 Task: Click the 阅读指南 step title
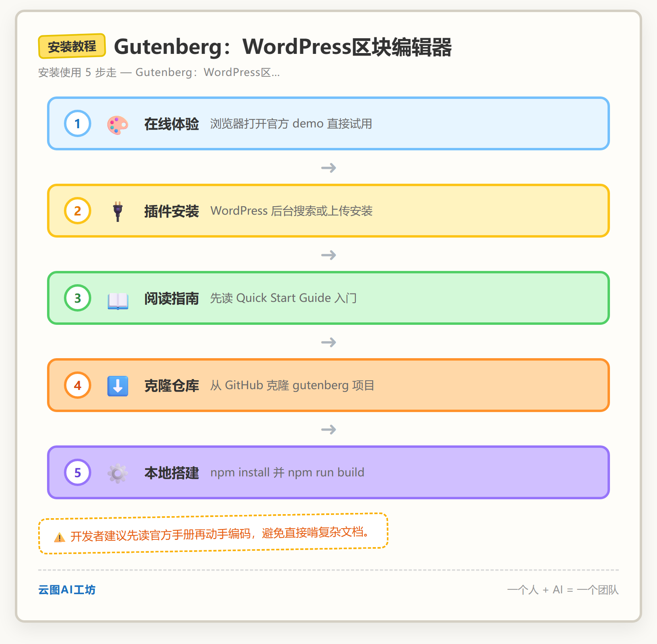click(x=172, y=298)
